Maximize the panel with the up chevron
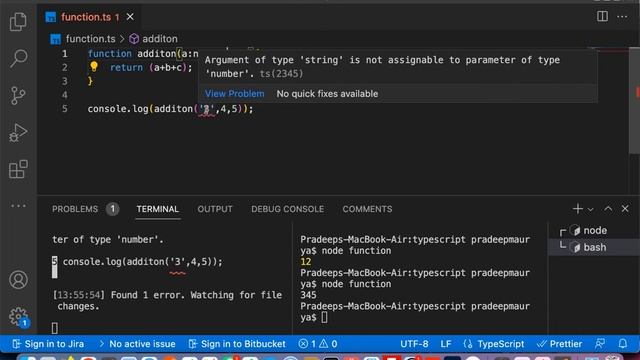The height and width of the screenshot is (360, 640). [x=608, y=209]
